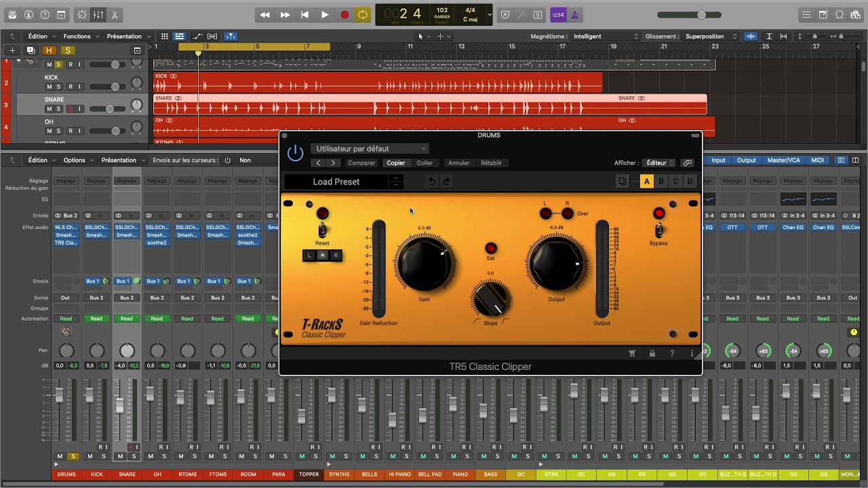This screenshot has height=488, width=868.
Task: Open the Quick Help question mark icon
Action: coord(45,15)
